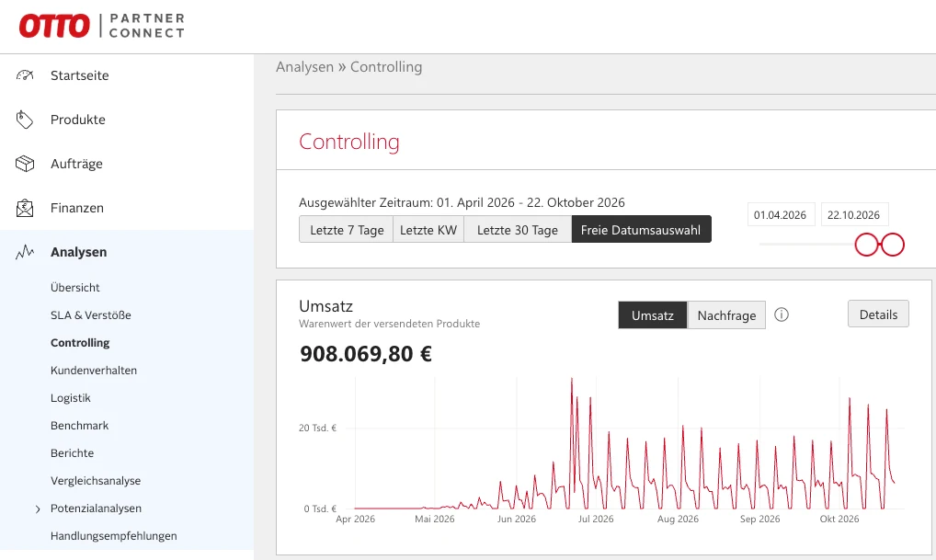This screenshot has width=936, height=560.
Task: Click the Umsatz chart title
Action: 325,306
